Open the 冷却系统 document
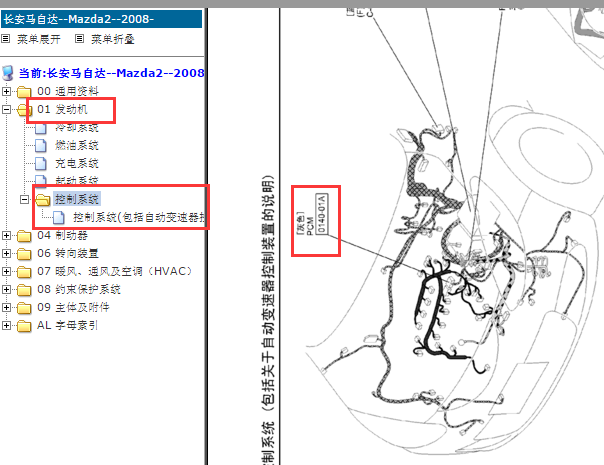The height and width of the screenshot is (465, 604). [77, 127]
